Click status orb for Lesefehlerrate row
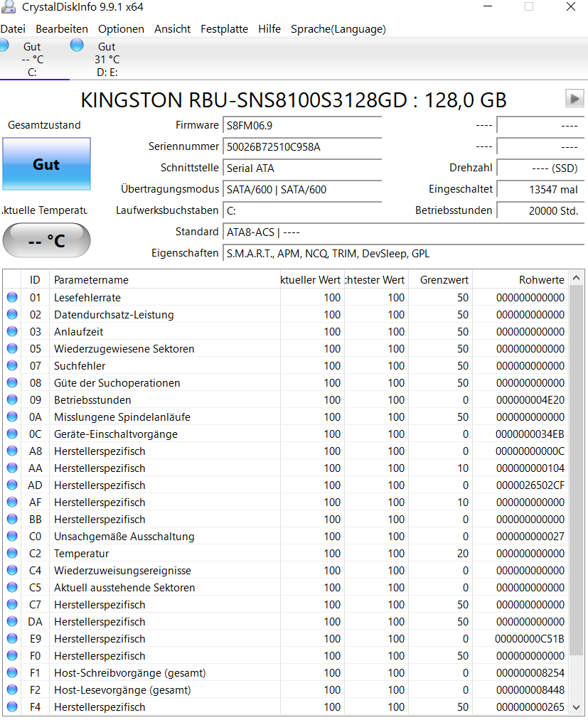Image resolution: width=588 pixels, height=720 pixels. pos(12,298)
